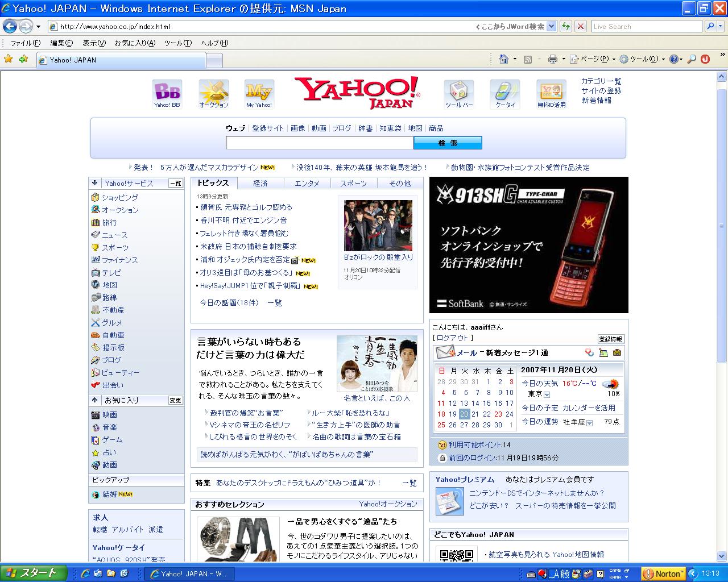Select the 画像 search category
This screenshot has width=728, height=582.
[298, 128]
